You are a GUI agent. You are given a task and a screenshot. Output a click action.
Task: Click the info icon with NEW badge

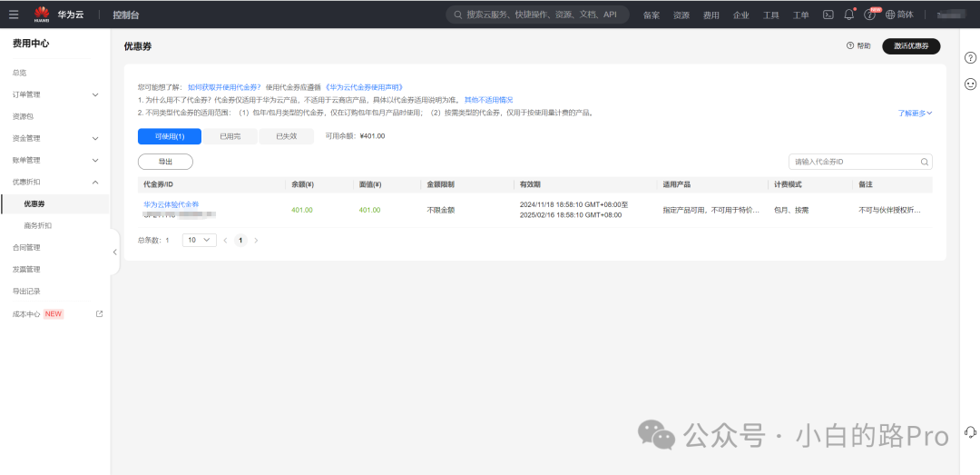click(869, 15)
